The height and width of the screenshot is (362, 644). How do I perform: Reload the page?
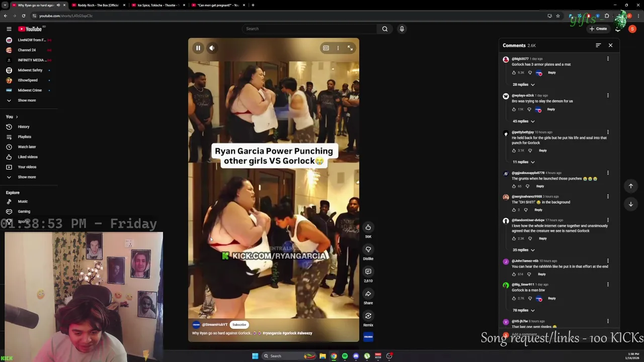23,16
